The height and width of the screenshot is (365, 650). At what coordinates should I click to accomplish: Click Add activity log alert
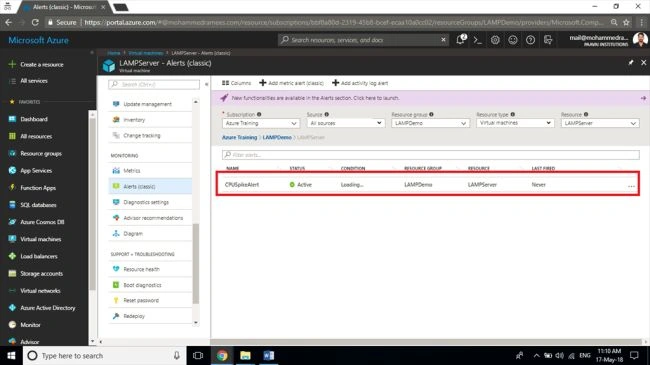360,83
